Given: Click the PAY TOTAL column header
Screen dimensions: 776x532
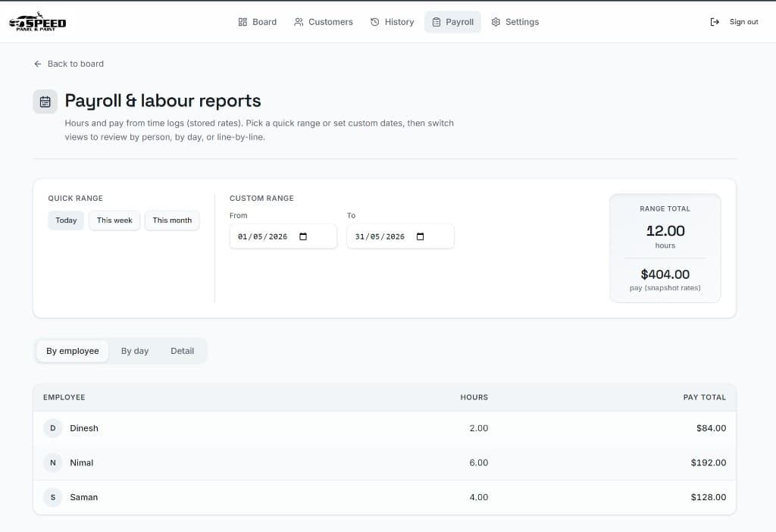Looking at the screenshot, I should click(x=704, y=397).
